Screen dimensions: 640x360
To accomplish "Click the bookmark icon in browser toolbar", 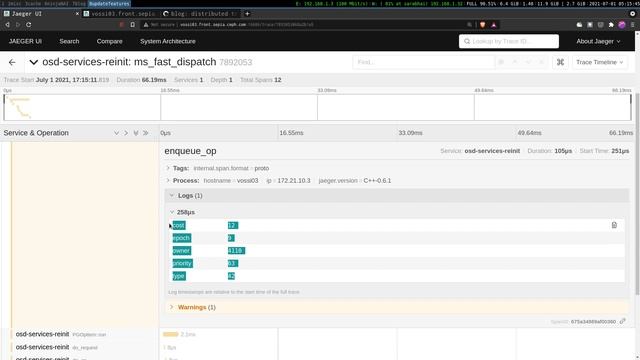I will [x=133, y=24].
